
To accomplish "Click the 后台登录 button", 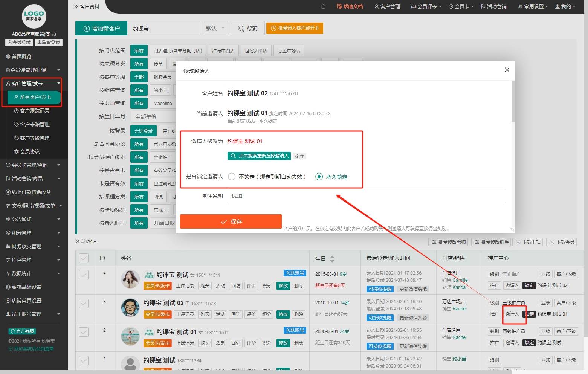I will pos(49,42).
